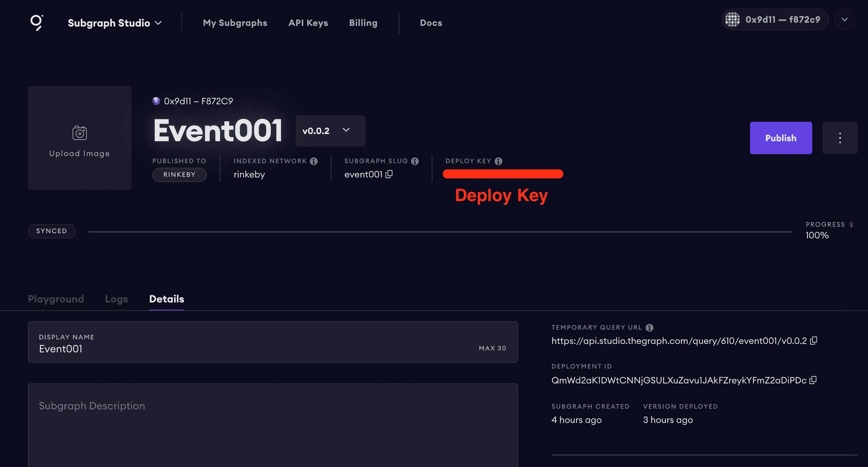Viewport: 868px width, 467px height.
Task: Switch to the Logs tab
Action: point(116,299)
